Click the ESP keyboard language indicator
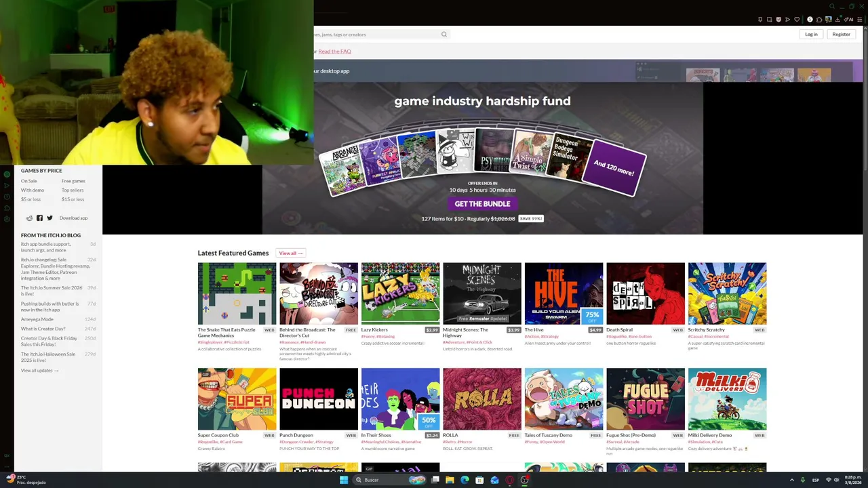 point(816,480)
